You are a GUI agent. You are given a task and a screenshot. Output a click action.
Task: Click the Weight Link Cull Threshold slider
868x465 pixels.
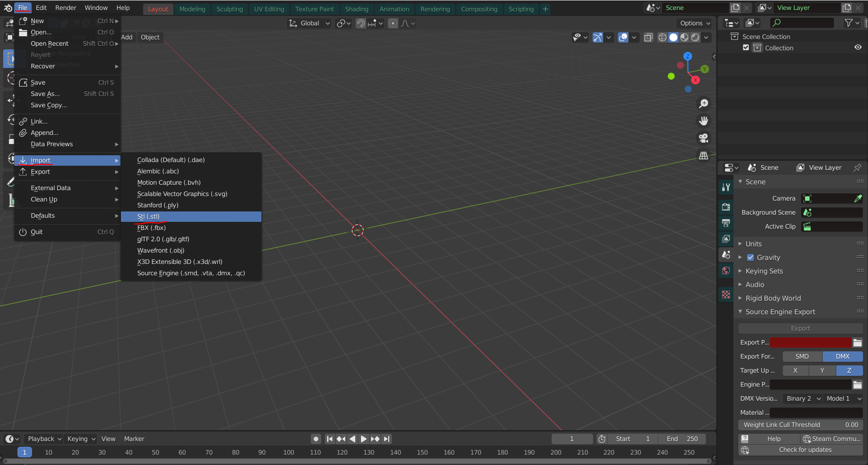[x=800, y=425]
